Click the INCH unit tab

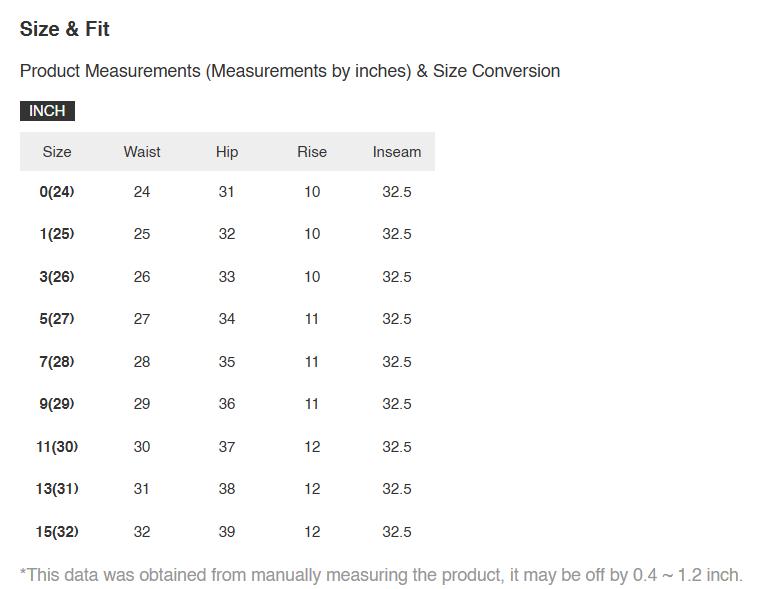point(47,111)
